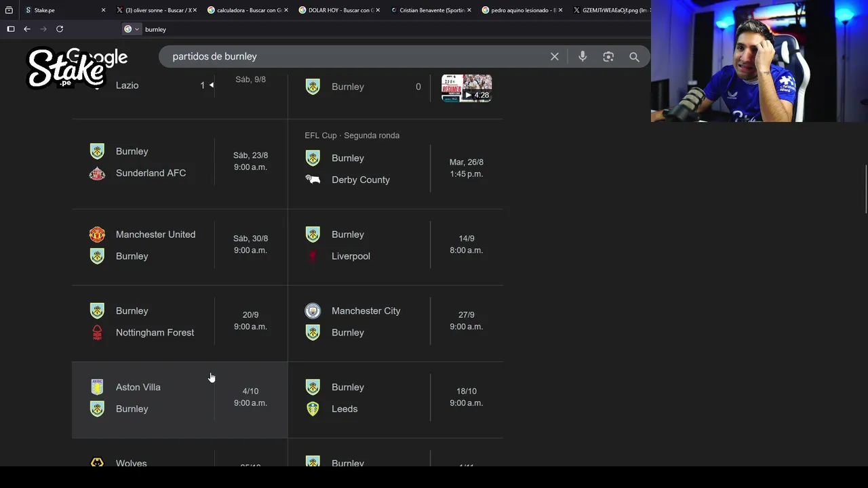This screenshot has width=868, height=488.
Task: Click Derby County ram crest icon
Action: (x=313, y=180)
